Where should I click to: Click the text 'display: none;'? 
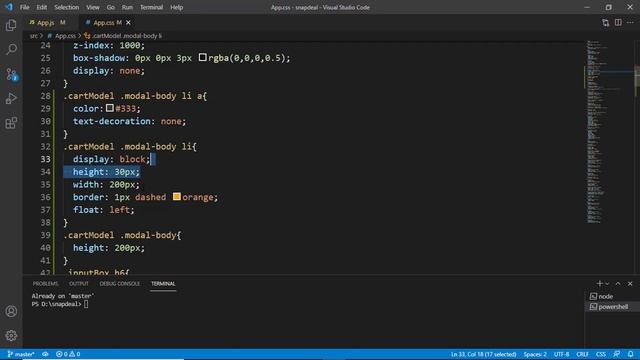coord(109,71)
